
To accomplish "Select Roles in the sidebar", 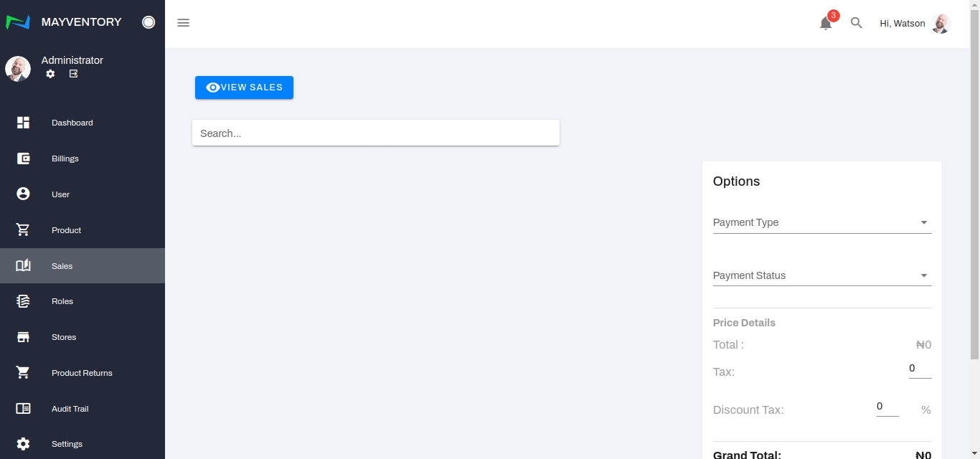I will coord(62,301).
